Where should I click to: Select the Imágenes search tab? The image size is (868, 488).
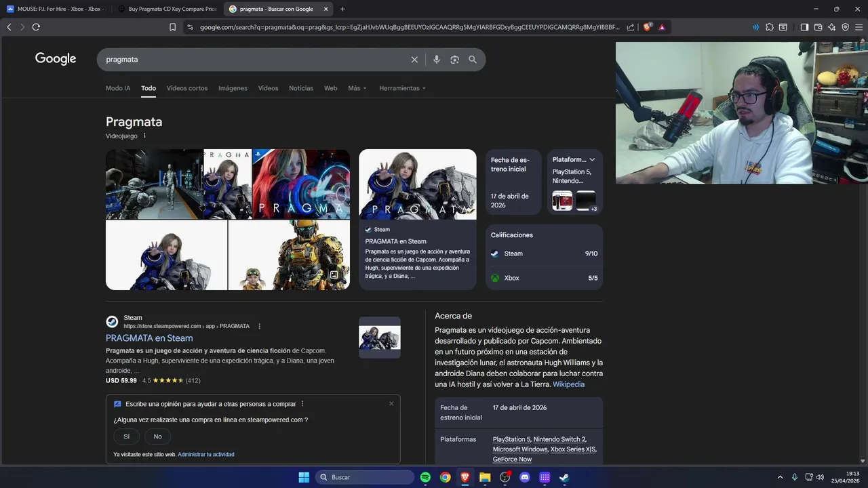pyautogui.click(x=233, y=88)
